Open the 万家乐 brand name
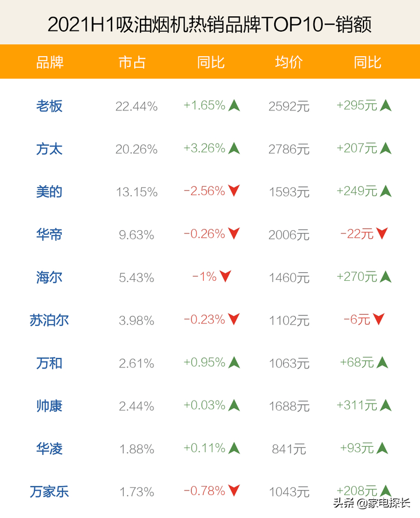The image size is (420, 518). pos(49,492)
